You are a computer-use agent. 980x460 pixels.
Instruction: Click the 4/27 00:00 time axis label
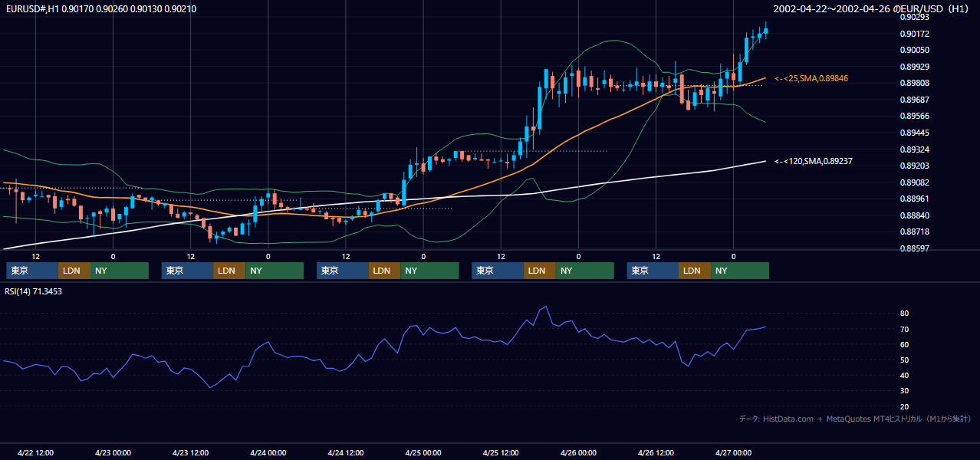[733, 452]
